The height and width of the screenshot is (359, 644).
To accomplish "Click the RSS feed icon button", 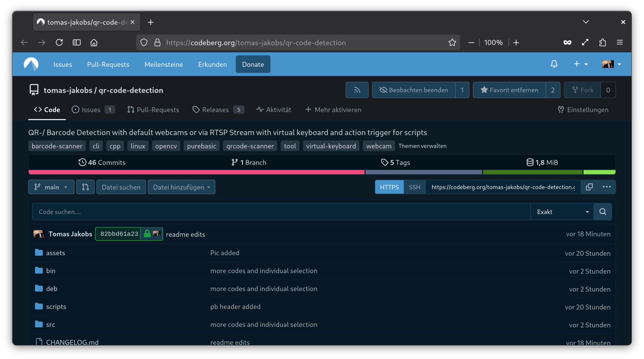I will pyautogui.click(x=357, y=90).
